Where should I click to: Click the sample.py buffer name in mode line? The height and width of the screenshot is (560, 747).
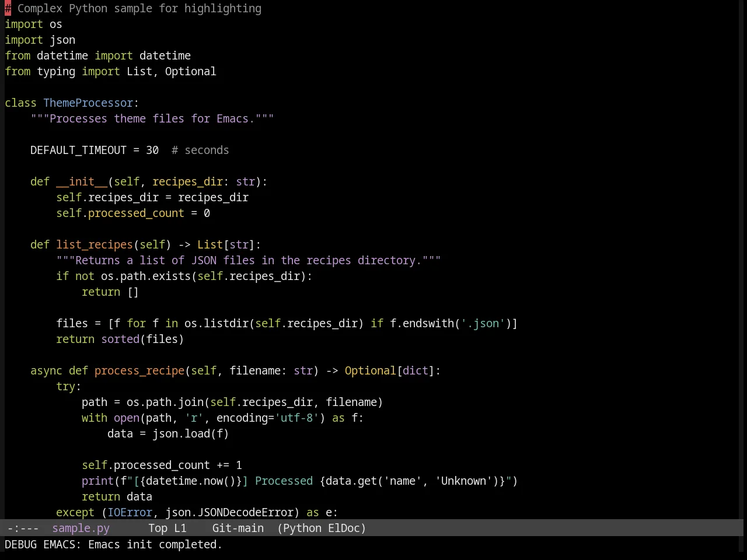point(81,528)
